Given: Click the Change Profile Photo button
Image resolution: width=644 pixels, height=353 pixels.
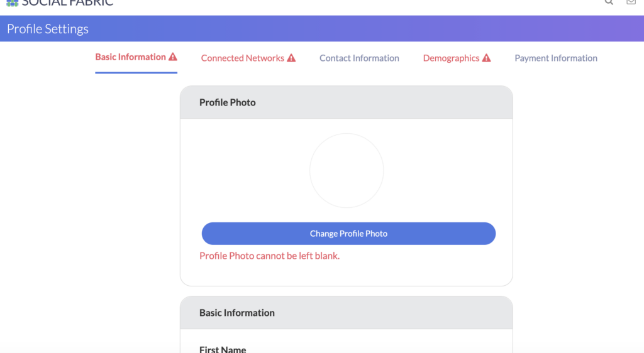Looking at the screenshot, I should (348, 234).
